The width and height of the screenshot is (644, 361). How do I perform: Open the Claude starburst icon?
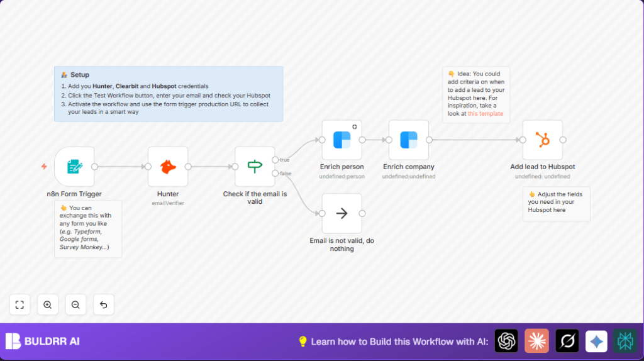[537, 341]
